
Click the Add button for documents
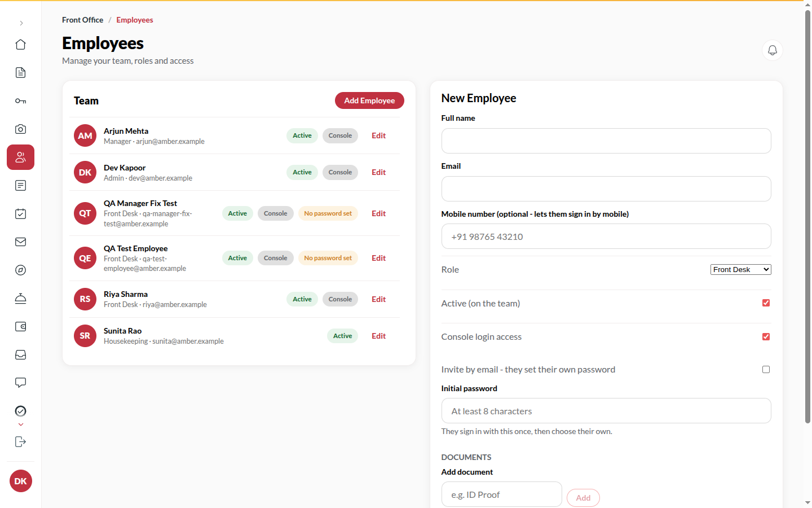click(583, 498)
